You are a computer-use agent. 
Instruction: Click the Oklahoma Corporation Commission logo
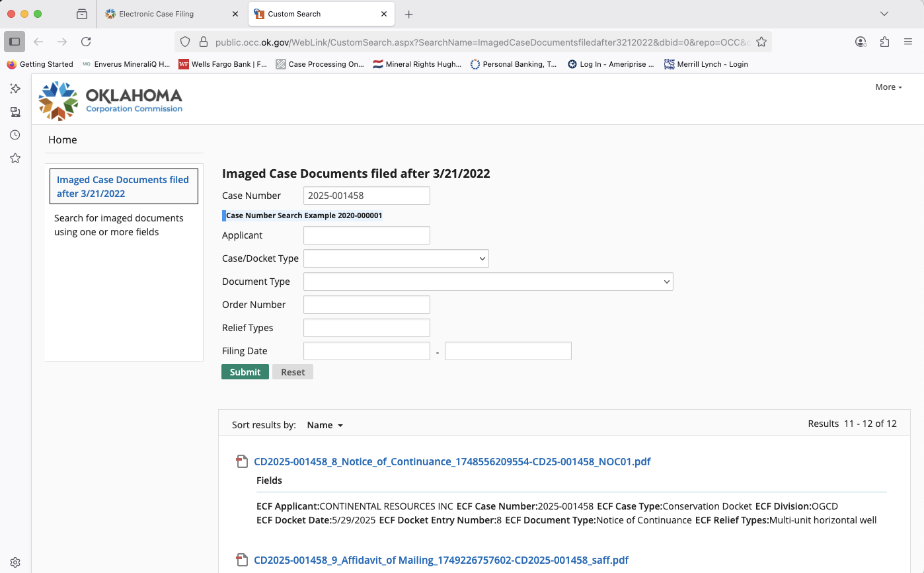pos(110,100)
